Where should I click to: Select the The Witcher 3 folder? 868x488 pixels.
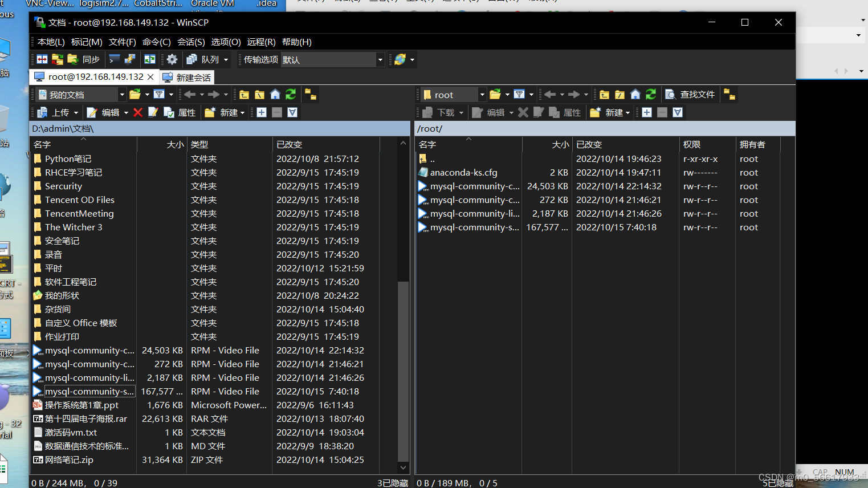pyautogui.click(x=74, y=227)
